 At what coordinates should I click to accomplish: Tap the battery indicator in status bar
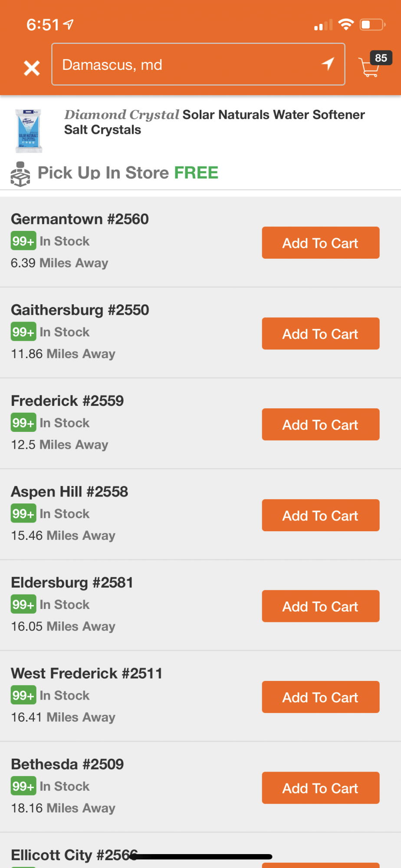click(x=372, y=25)
